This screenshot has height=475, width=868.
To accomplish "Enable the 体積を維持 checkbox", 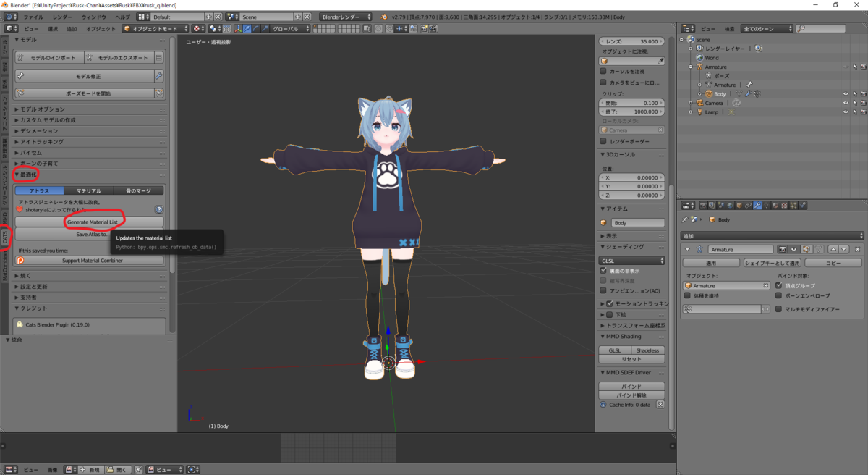I will click(687, 295).
